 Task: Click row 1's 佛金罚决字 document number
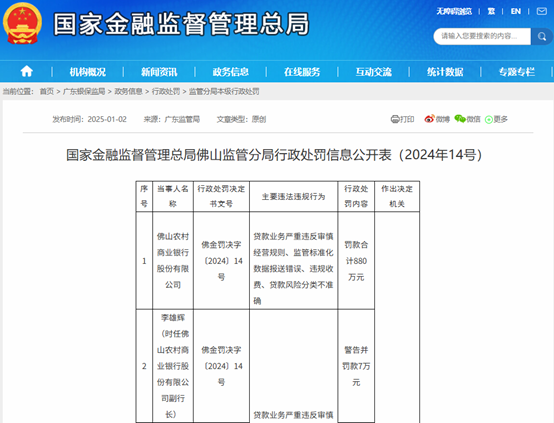(222, 261)
